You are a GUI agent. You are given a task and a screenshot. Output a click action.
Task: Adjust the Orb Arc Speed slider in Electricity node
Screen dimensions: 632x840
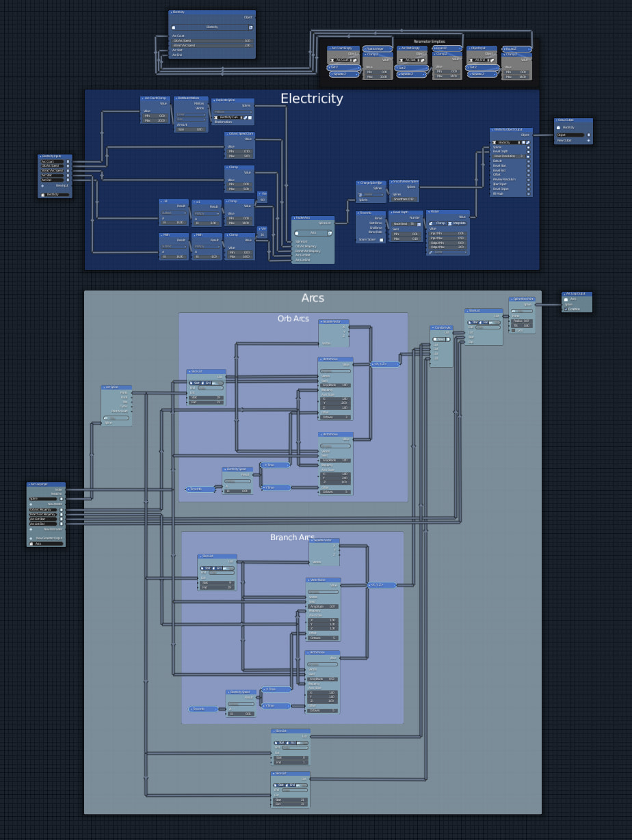[212, 40]
